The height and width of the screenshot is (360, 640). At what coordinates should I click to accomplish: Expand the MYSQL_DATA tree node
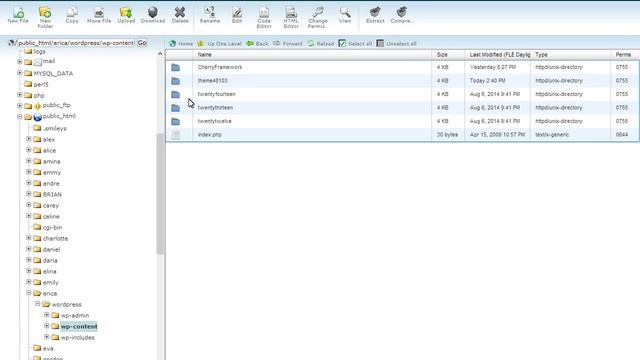[x=20, y=73]
